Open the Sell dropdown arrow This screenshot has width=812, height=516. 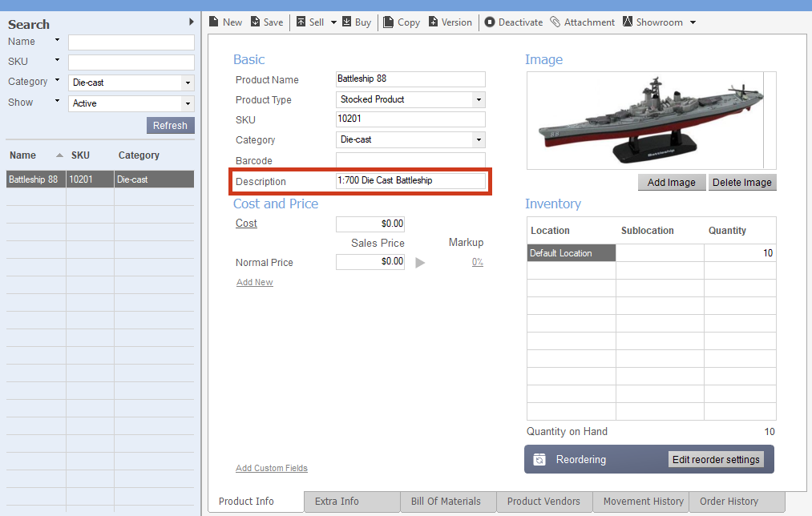[333, 22]
